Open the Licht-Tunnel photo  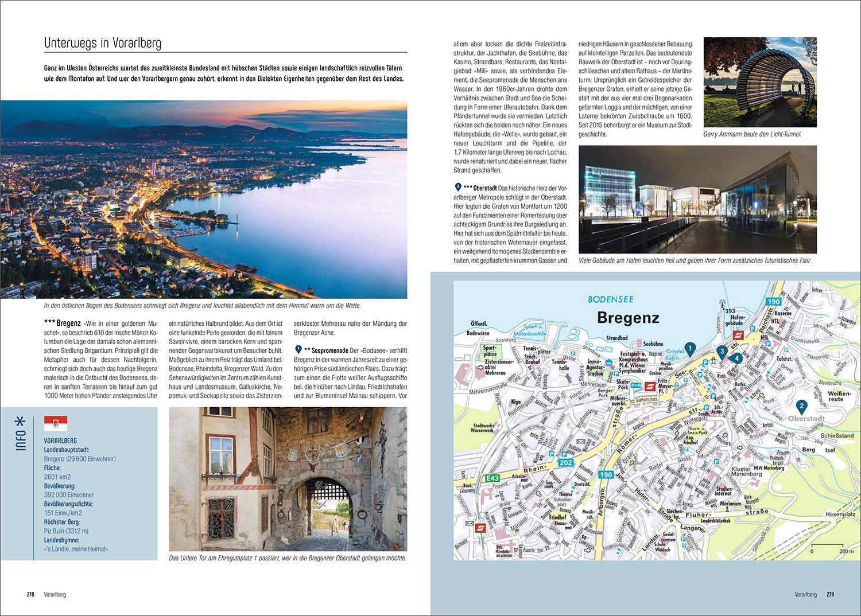tap(759, 83)
